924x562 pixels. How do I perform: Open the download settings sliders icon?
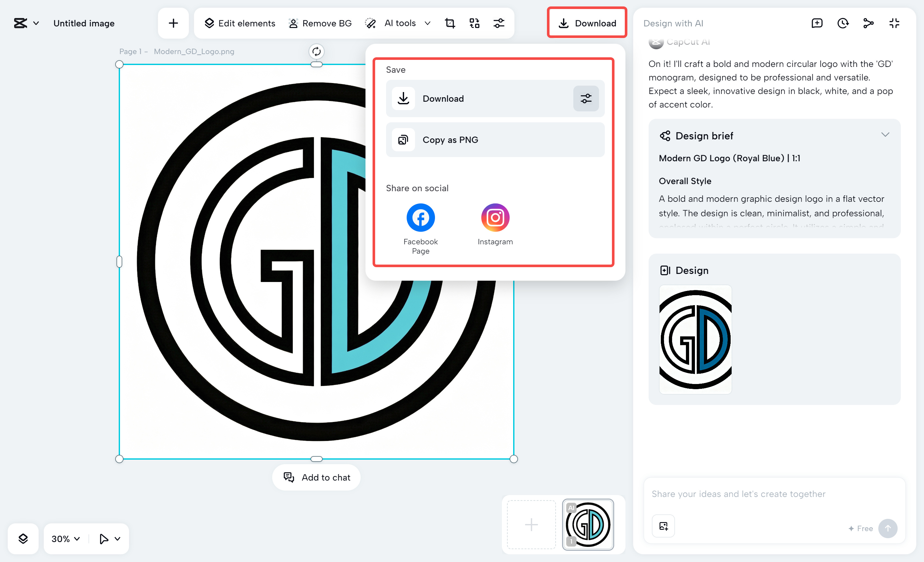click(x=586, y=99)
